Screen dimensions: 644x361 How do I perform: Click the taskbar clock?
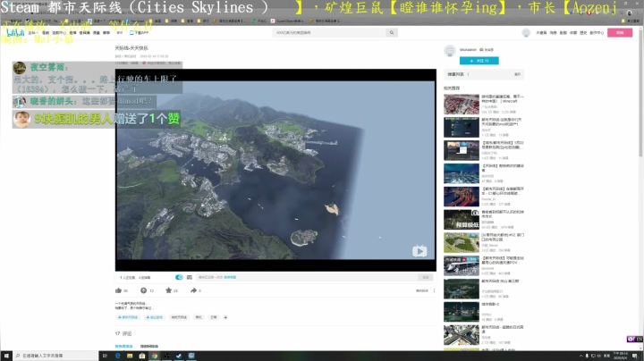(620, 356)
